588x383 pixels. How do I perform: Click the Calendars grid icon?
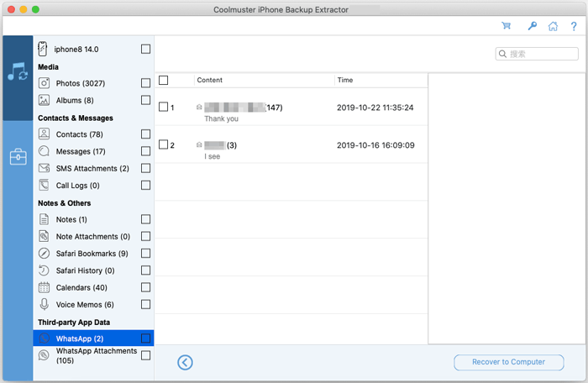click(44, 287)
